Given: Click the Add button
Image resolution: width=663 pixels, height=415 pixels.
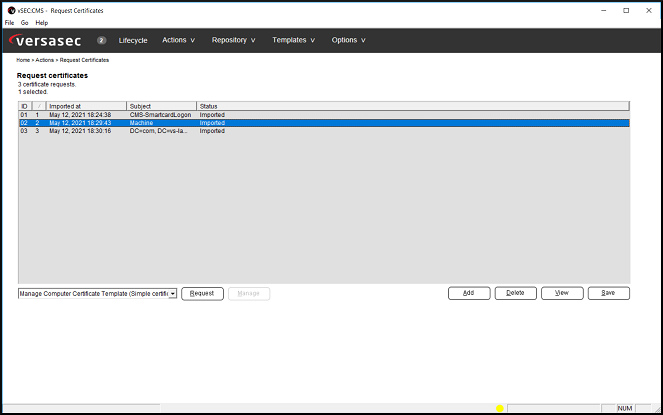Looking at the screenshot, I should coord(468,293).
